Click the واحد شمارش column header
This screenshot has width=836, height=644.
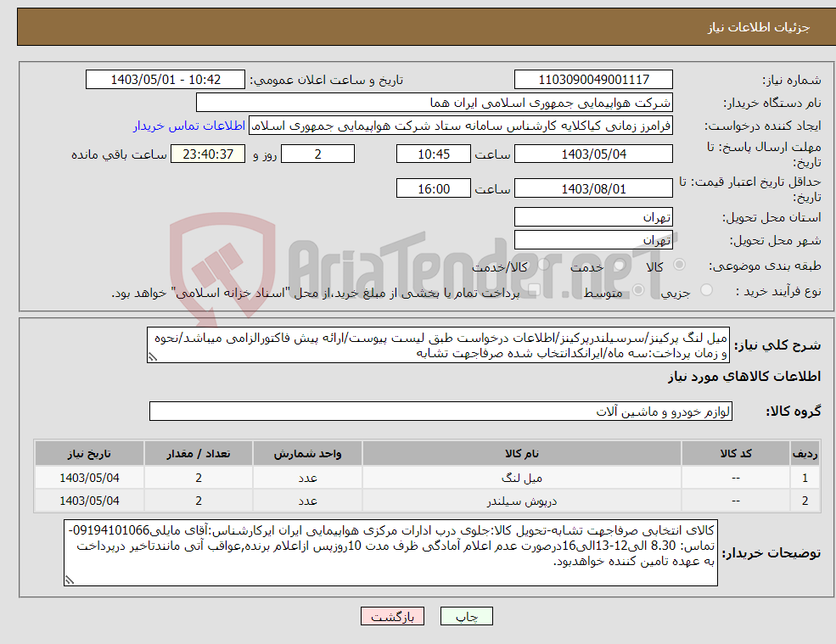click(307, 453)
